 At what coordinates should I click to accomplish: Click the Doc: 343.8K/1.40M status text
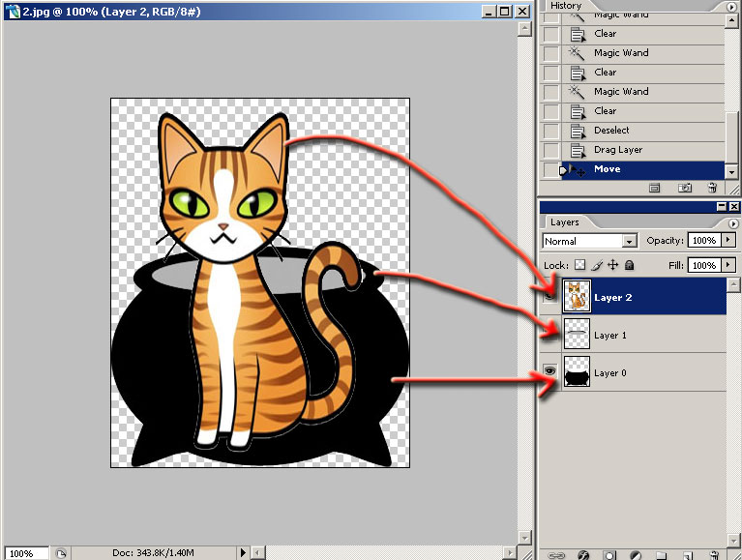(x=153, y=552)
